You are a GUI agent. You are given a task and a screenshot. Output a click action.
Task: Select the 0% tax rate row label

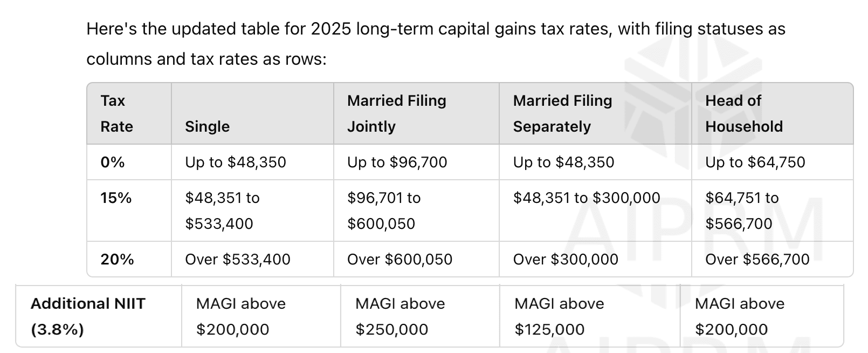(113, 162)
